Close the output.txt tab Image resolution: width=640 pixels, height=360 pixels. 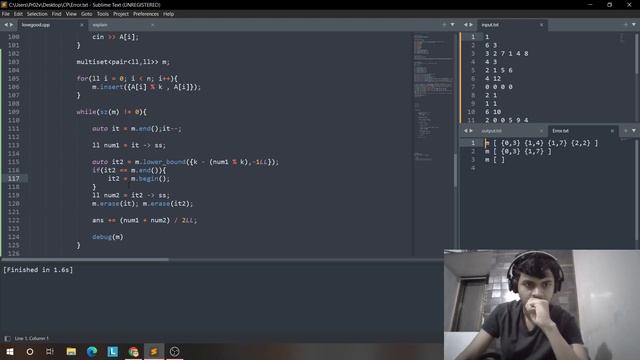click(542, 131)
